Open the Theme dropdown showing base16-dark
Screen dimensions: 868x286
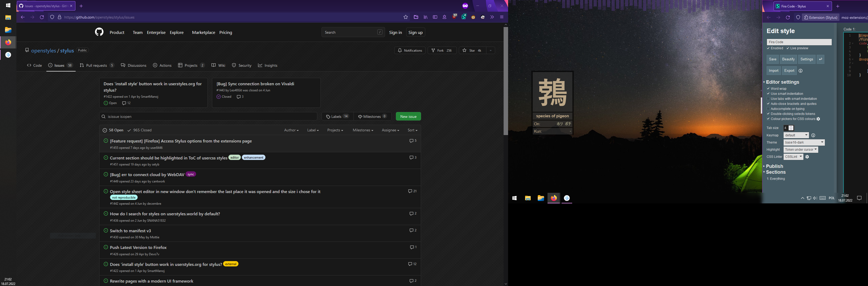tap(804, 142)
